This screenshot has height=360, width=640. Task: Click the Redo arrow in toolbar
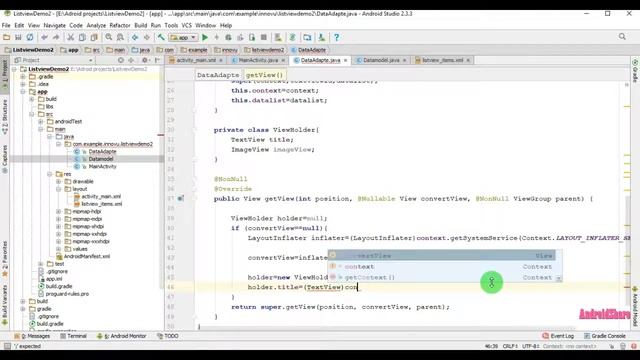click(x=56, y=37)
